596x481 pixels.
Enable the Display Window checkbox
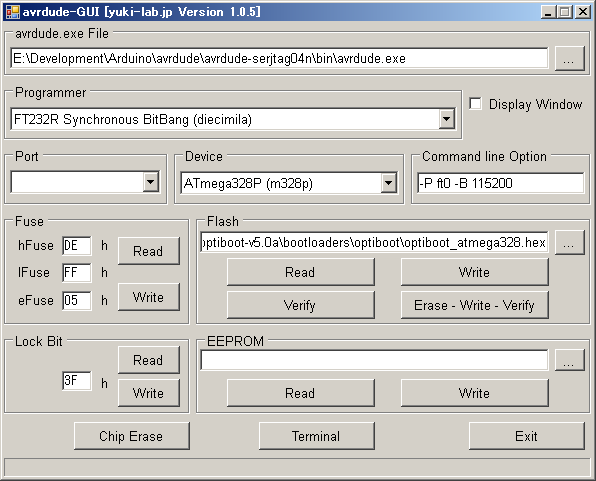(x=475, y=104)
